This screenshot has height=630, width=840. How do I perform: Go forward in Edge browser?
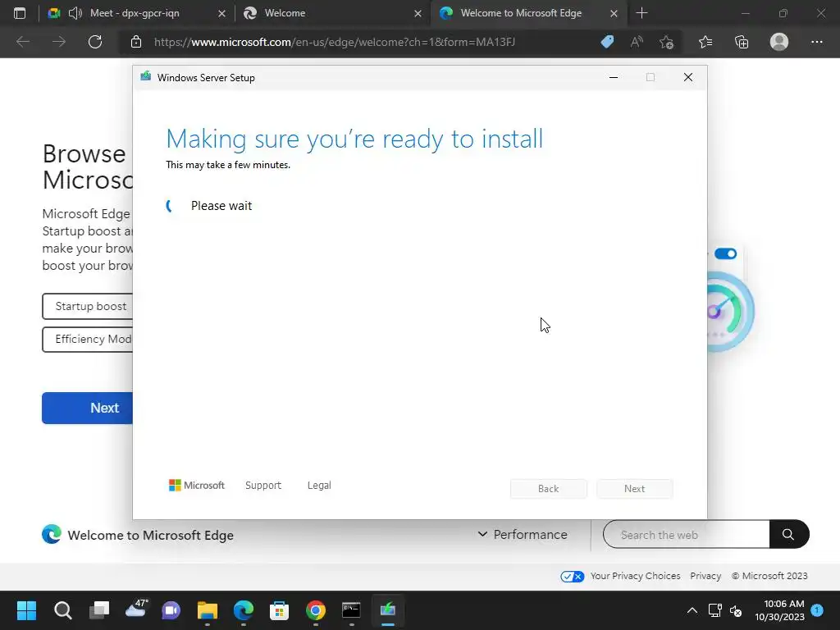(x=59, y=42)
